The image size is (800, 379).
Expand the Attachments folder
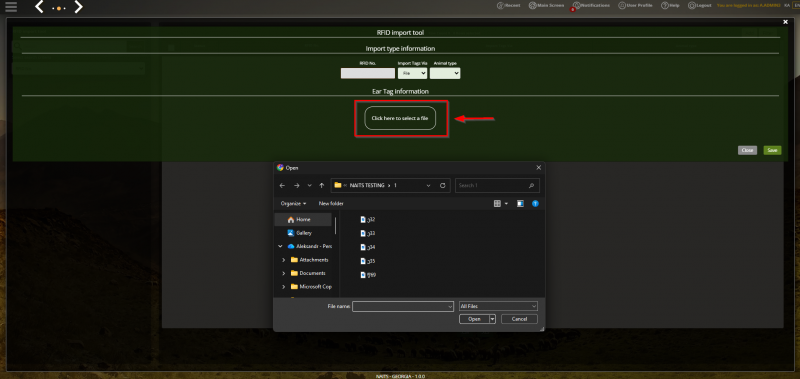click(x=284, y=260)
